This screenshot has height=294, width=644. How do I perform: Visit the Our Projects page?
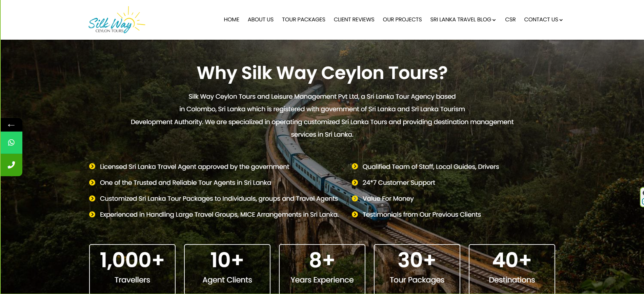(x=402, y=20)
